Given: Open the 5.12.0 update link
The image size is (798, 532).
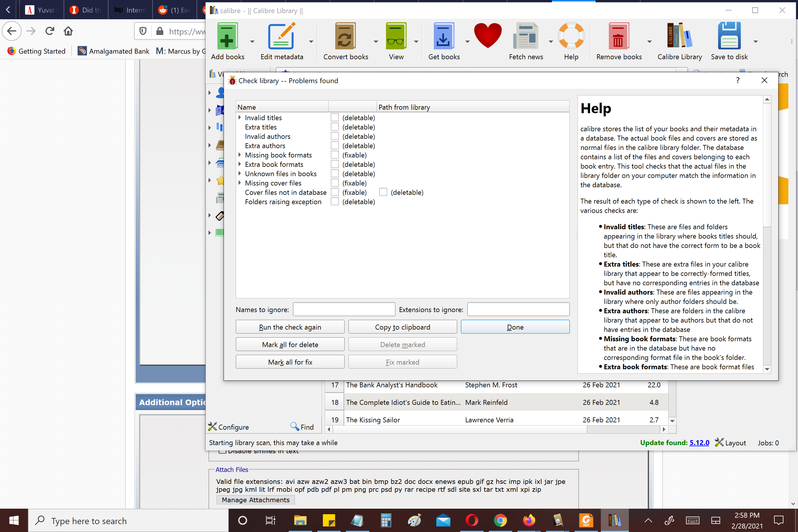Looking at the screenshot, I should click(699, 442).
